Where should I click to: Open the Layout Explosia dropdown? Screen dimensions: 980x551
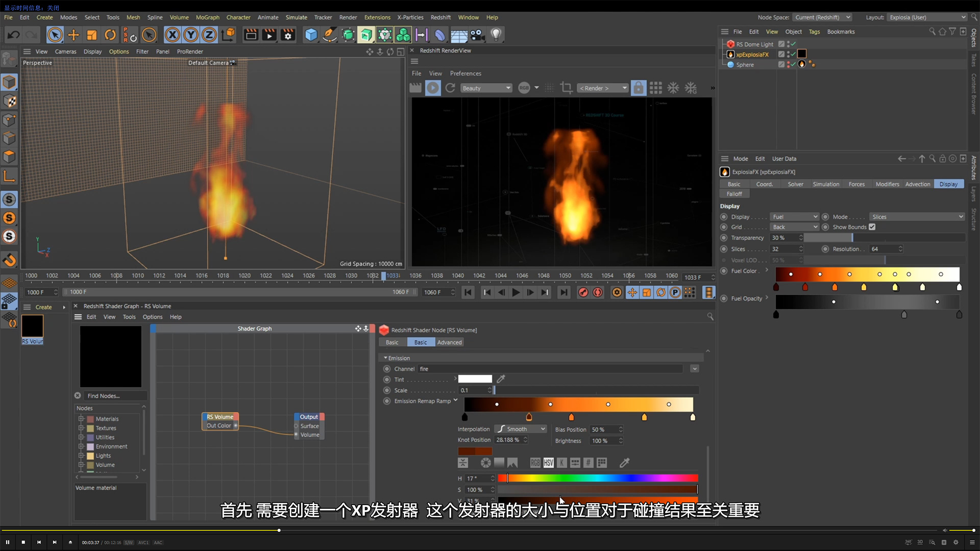(927, 17)
